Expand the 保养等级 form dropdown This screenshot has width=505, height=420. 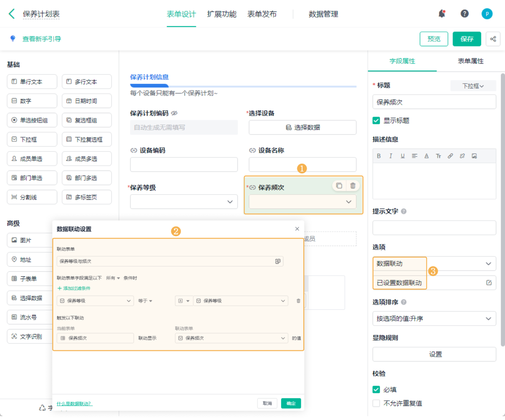[184, 202]
